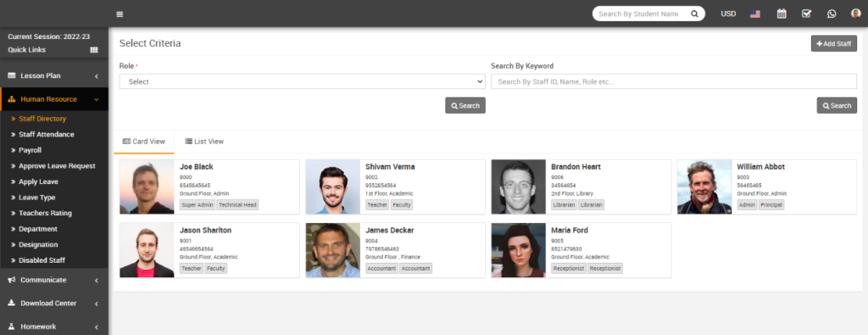The height and width of the screenshot is (335, 868).
Task: Open the language flag selector
Action: (x=755, y=14)
